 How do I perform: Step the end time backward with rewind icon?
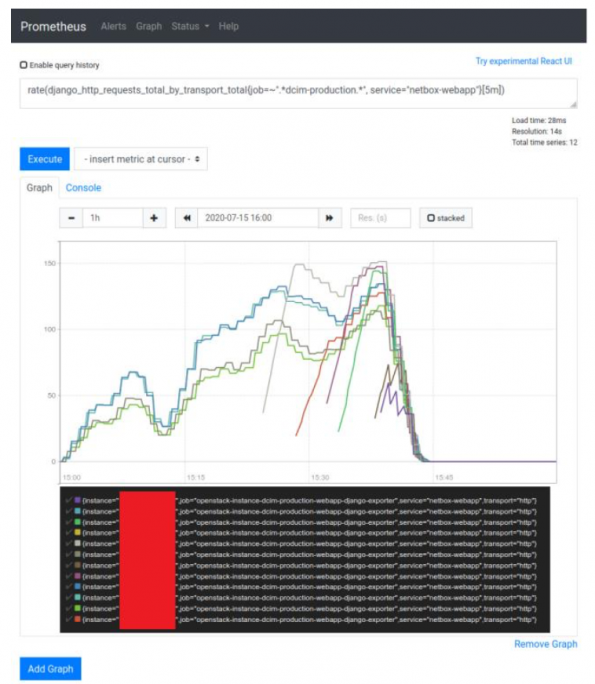[x=187, y=218]
